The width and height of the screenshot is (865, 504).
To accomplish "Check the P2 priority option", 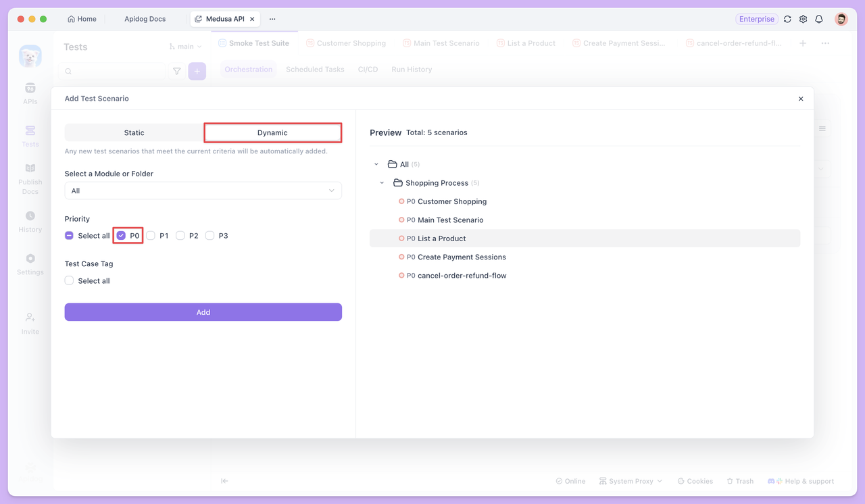I will click(180, 235).
